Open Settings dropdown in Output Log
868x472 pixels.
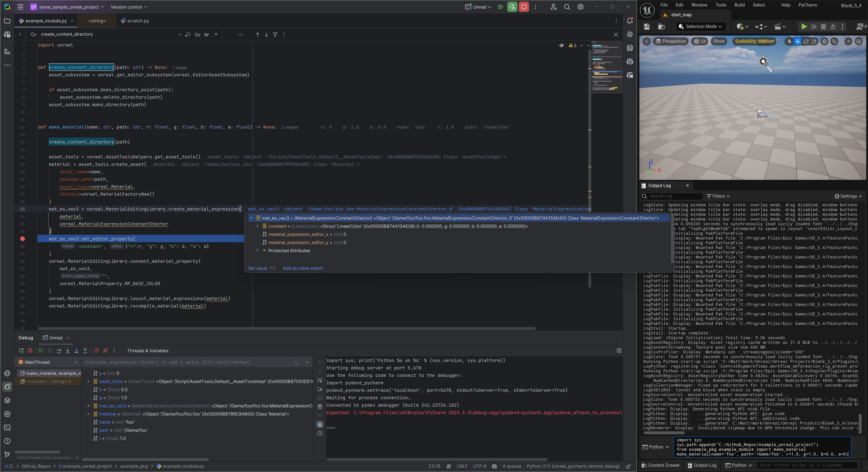point(848,196)
